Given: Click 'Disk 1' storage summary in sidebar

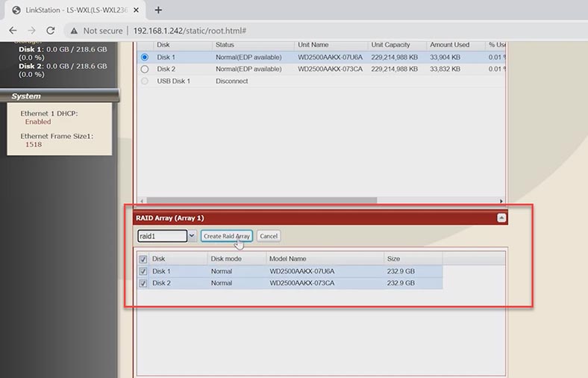Looking at the screenshot, I should point(63,53).
